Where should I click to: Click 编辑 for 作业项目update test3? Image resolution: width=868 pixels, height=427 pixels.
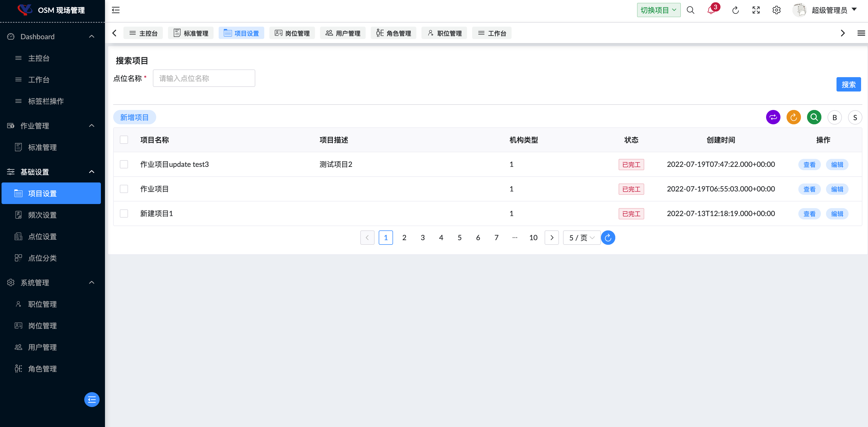(837, 165)
